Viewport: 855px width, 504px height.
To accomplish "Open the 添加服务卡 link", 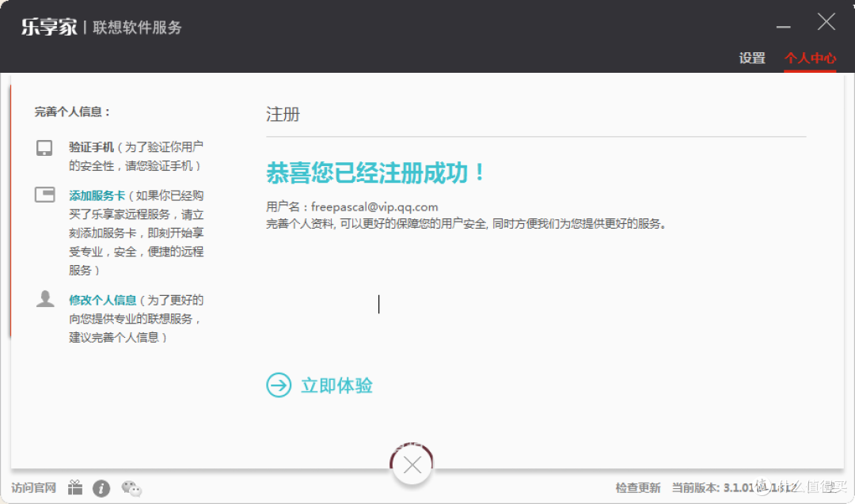I will click(x=97, y=195).
